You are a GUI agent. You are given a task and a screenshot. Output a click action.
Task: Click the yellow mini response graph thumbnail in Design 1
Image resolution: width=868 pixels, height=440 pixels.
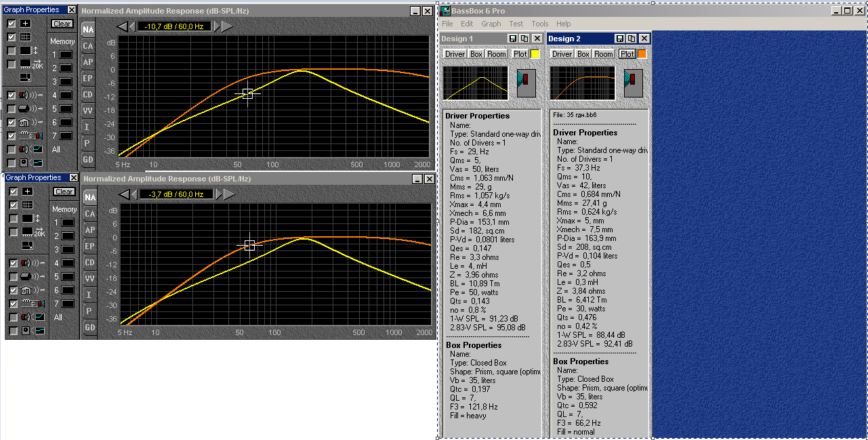(x=475, y=83)
